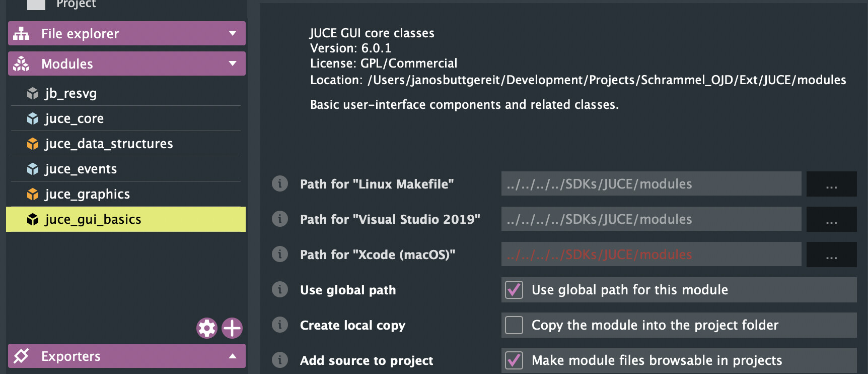Image resolution: width=868 pixels, height=374 pixels.
Task: Select the juce_core module
Action: click(x=75, y=118)
